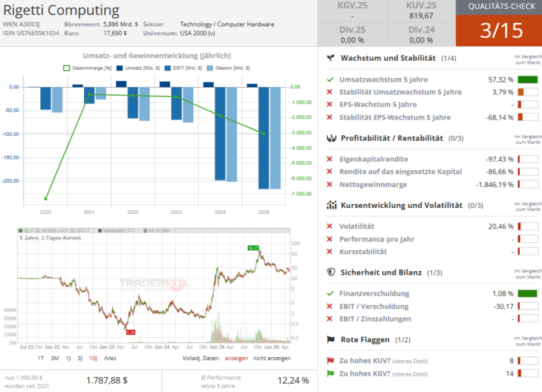Screen dimensions: 542x392
Task: Click the Rigetti Computing title
Action: pos(61,10)
